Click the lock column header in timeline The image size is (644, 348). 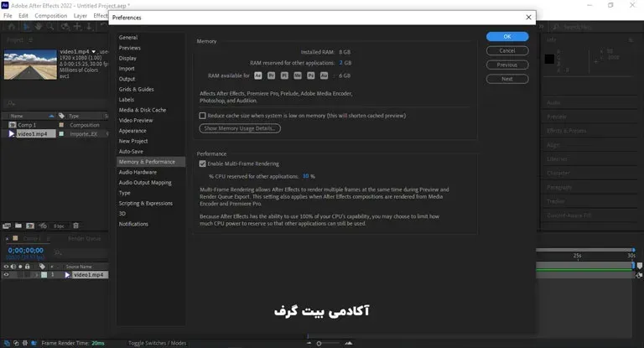(x=28, y=266)
